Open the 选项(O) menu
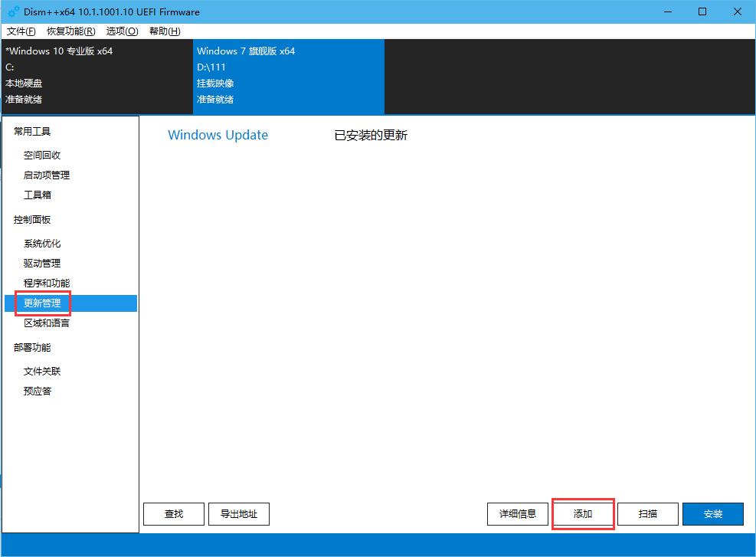Viewport: 756px width, 557px height. point(121,31)
